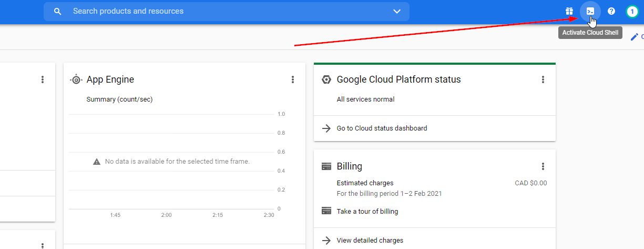Click card icon beside Take a tour of billing
This screenshot has width=644, height=249.
(x=326, y=211)
